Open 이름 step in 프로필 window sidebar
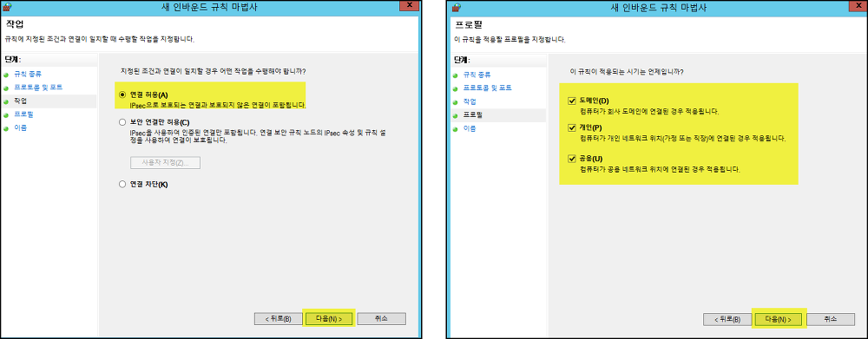Screen dimensions: 868x339 tap(469, 128)
